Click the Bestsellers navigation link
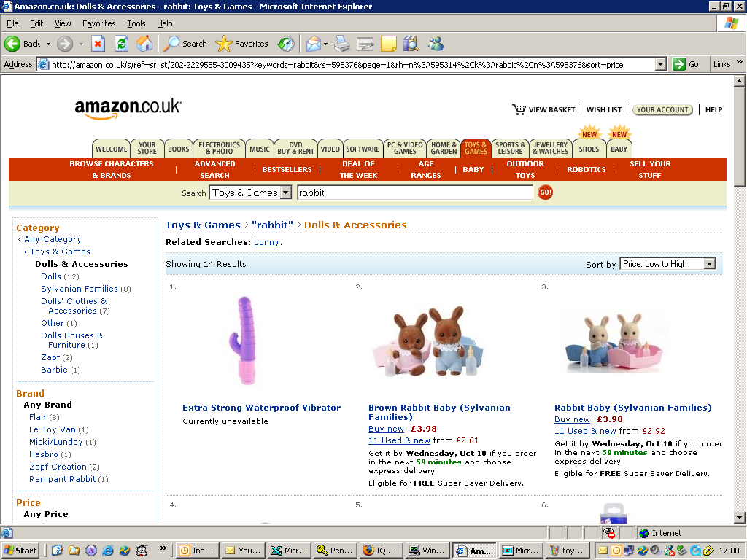 coord(287,169)
